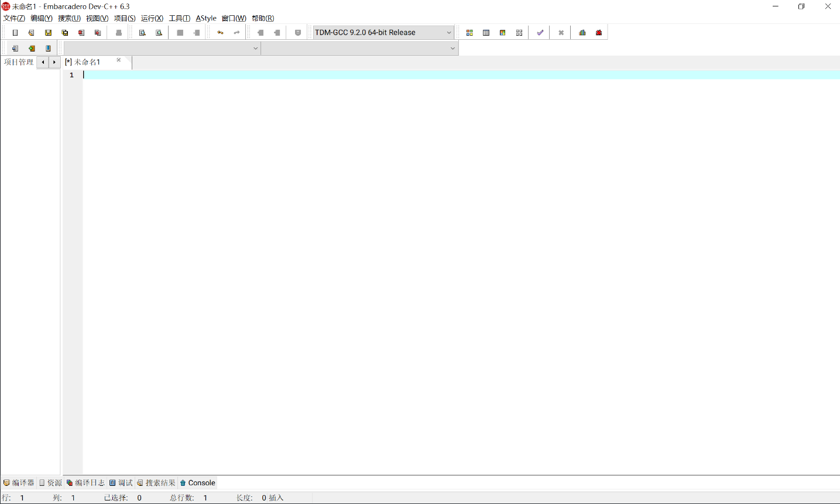
Task: Open the 运行 (Run) menu
Action: point(152,18)
